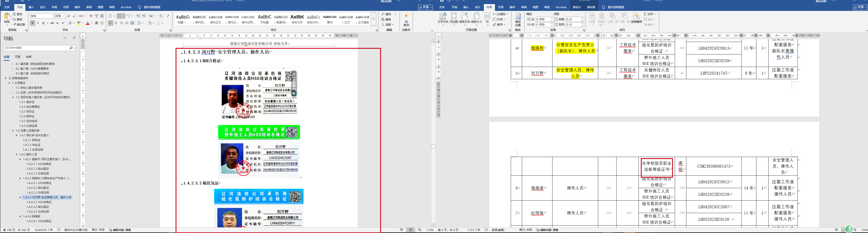Screen dimensions: 868x233
Task: Toggle align left paragraph button
Action: (x=111, y=23)
